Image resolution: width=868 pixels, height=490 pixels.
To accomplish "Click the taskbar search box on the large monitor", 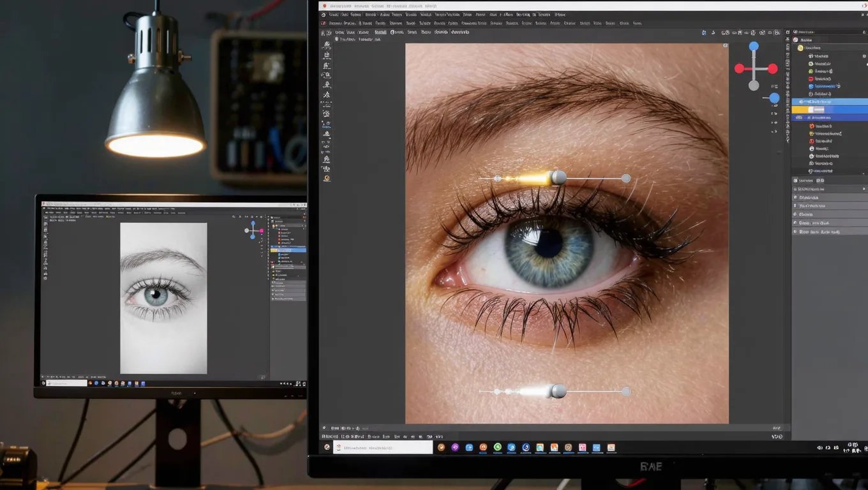I will [x=384, y=448].
